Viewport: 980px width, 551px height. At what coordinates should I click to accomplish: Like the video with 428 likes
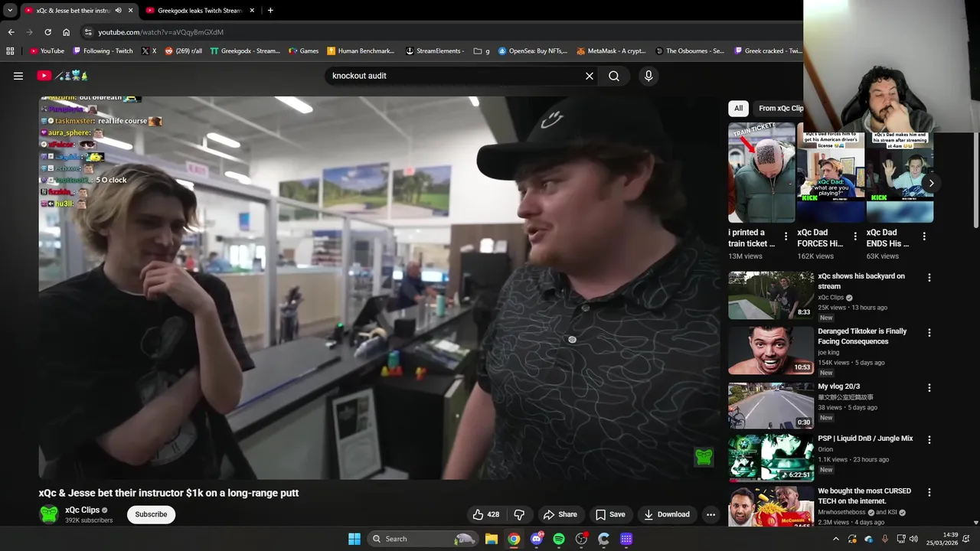486,514
